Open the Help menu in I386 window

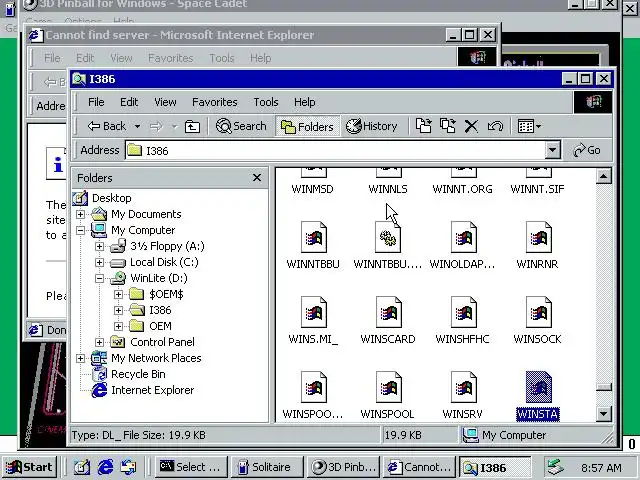click(x=304, y=102)
